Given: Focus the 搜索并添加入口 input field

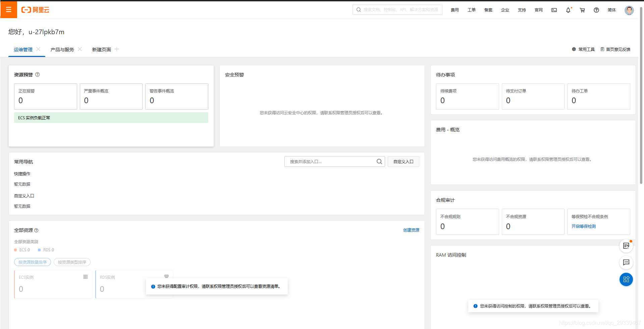Looking at the screenshot, I should (x=335, y=161).
